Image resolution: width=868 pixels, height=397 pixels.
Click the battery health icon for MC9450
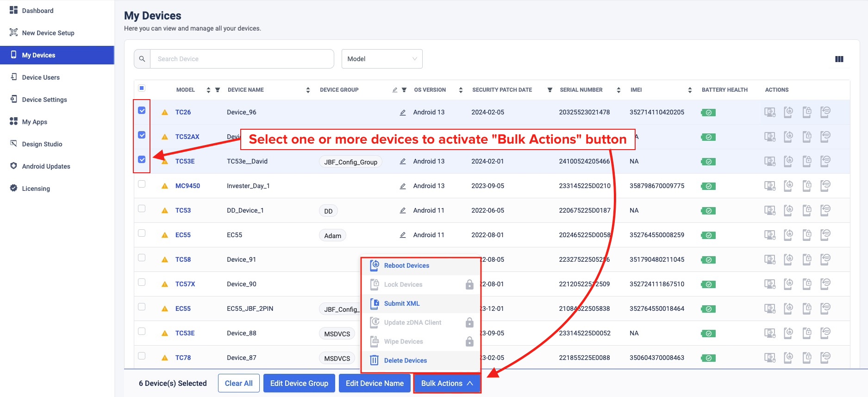tap(708, 186)
